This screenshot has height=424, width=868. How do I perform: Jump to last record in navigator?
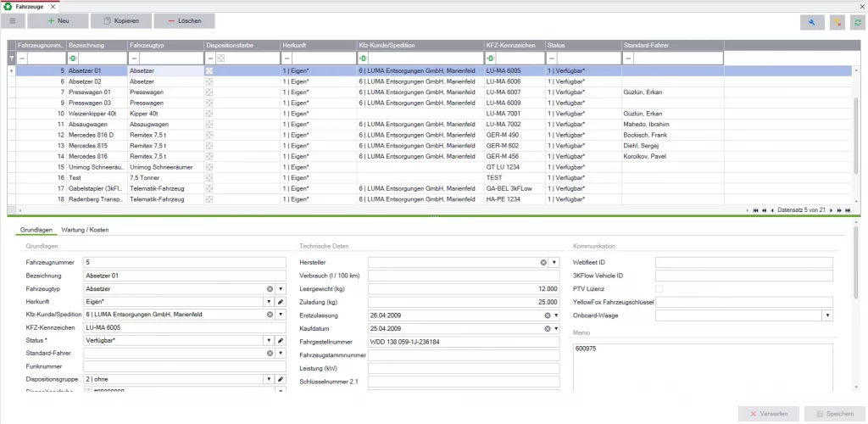(x=848, y=210)
